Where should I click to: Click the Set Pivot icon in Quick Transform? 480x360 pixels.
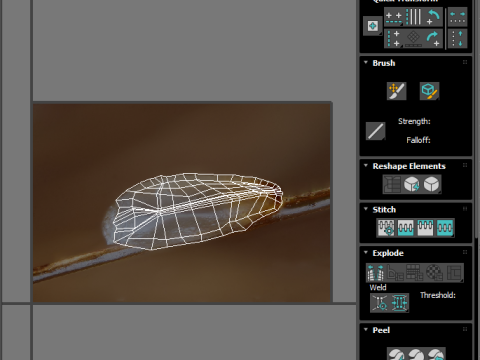pos(373,26)
